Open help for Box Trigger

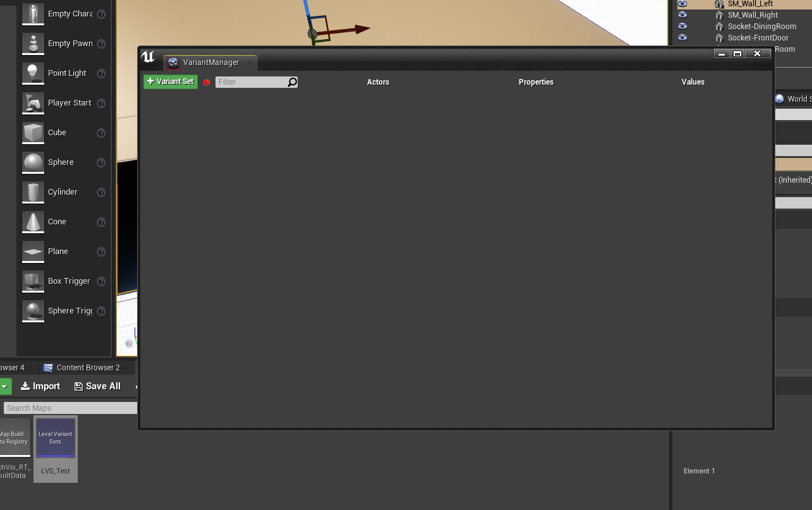point(101,281)
